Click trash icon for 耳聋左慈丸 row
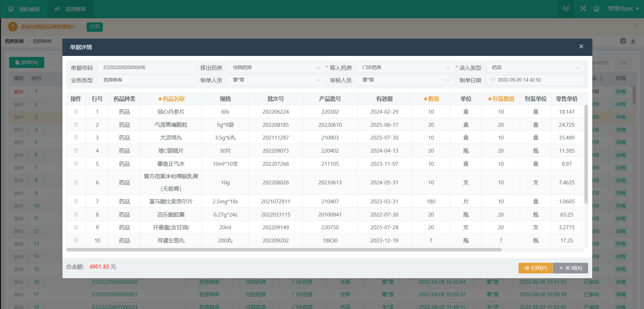The image size is (644, 309). [x=76, y=240]
